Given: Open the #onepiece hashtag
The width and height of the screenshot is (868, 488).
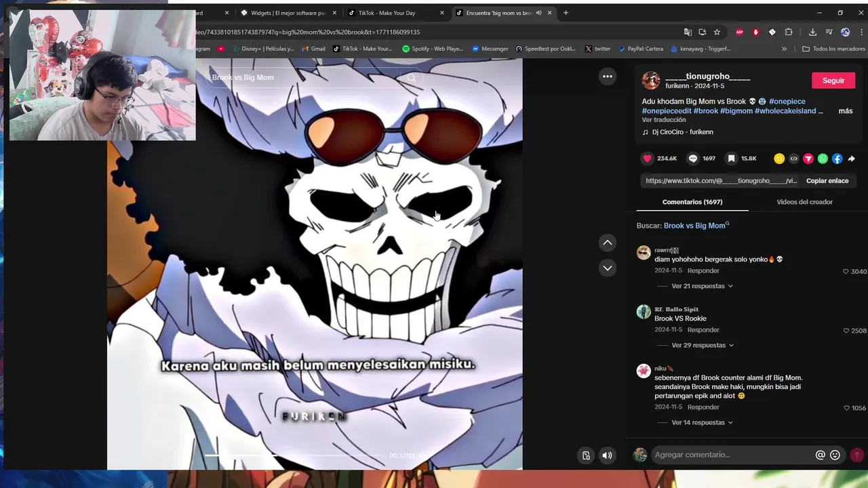Looking at the screenshot, I should click(787, 102).
